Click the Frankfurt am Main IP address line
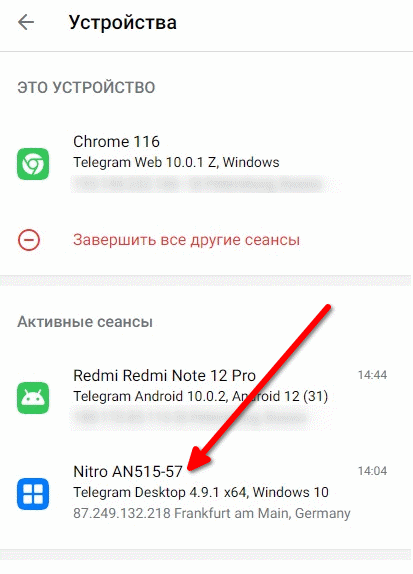 pyautogui.click(x=212, y=513)
